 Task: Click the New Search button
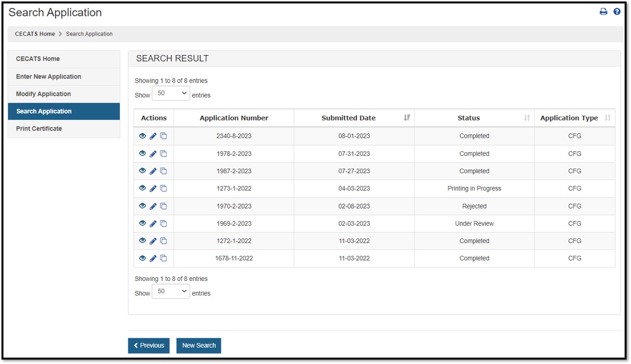click(199, 346)
